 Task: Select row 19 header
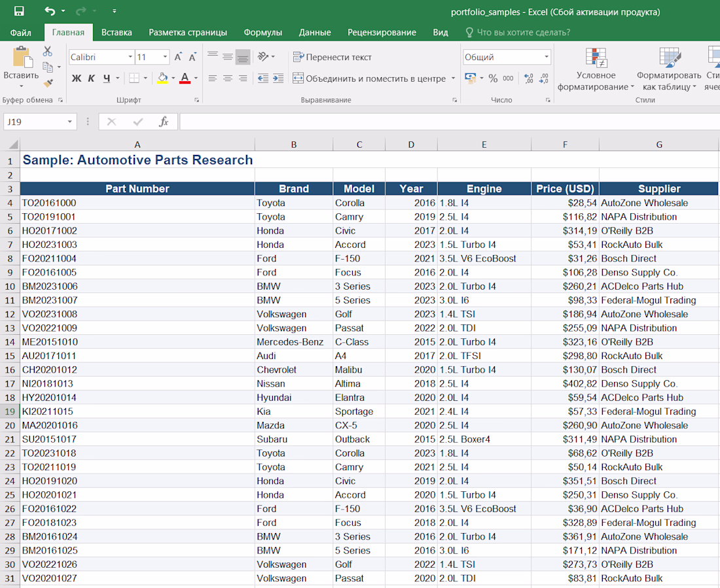tap(10, 411)
